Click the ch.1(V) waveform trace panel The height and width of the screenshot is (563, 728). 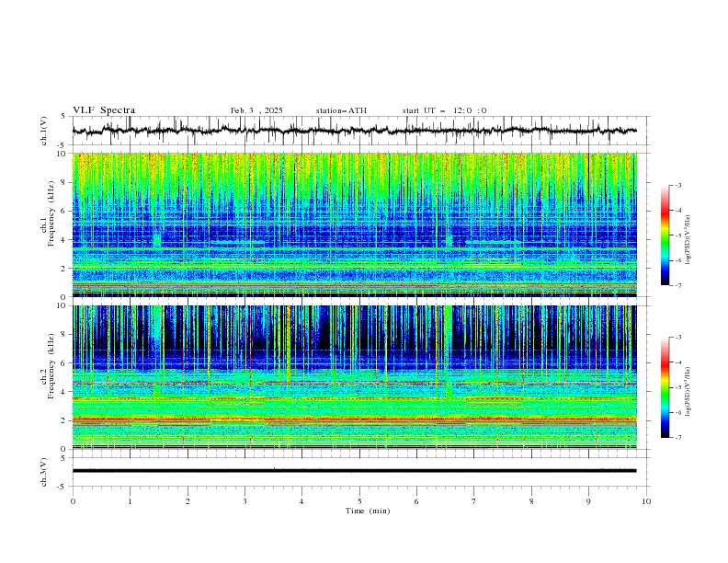tap(361, 131)
